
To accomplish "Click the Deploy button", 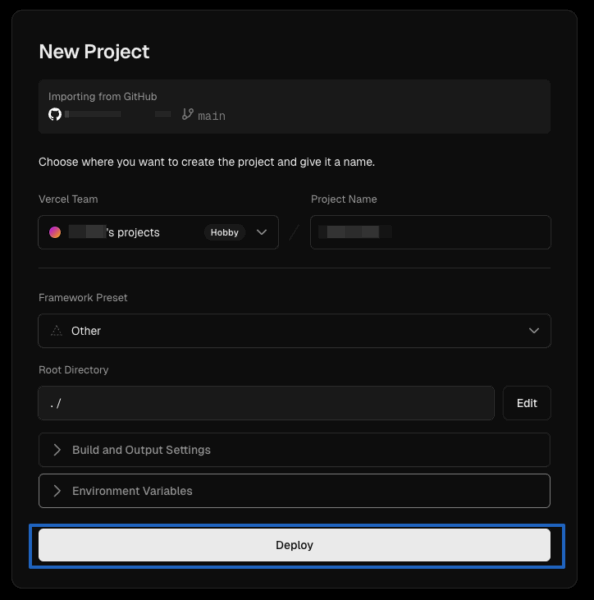I will click(x=294, y=545).
